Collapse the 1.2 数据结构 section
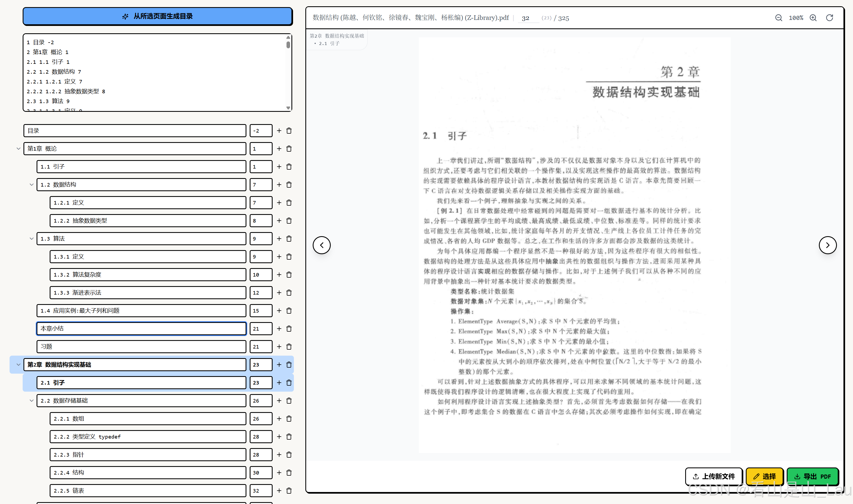 point(32,185)
